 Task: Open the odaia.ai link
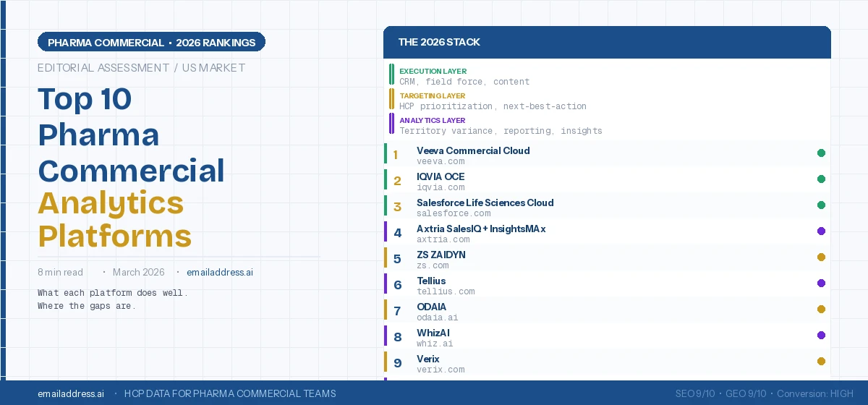438,317
